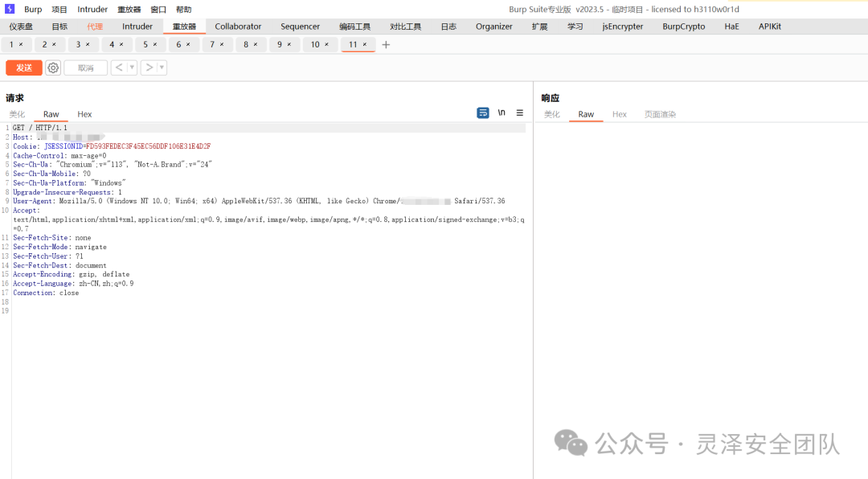The width and height of the screenshot is (868, 479).
Task: Switch to the 日志 tab
Action: (x=448, y=27)
